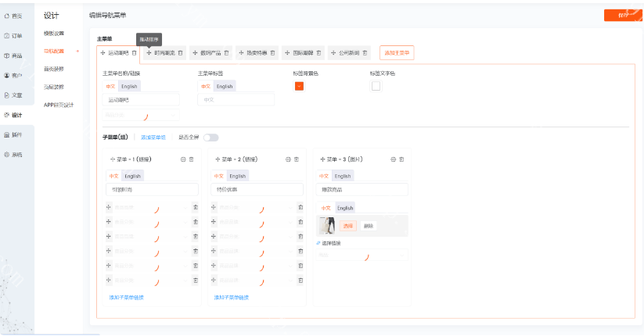Click the 添加主菜单 button
Viewport: 644px width, 336px height.
click(396, 53)
